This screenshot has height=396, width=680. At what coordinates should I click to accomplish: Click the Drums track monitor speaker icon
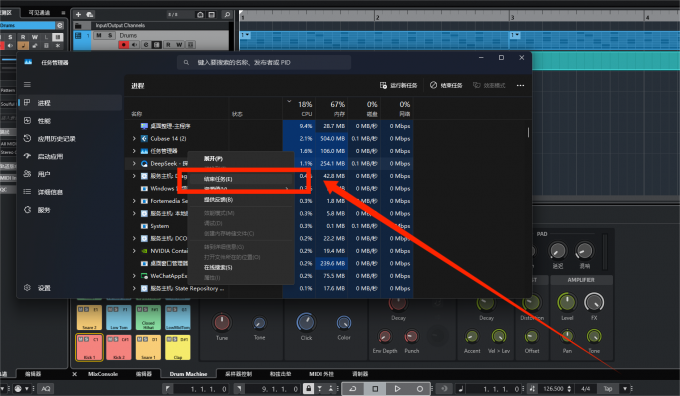pyautogui.click(x=135, y=45)
